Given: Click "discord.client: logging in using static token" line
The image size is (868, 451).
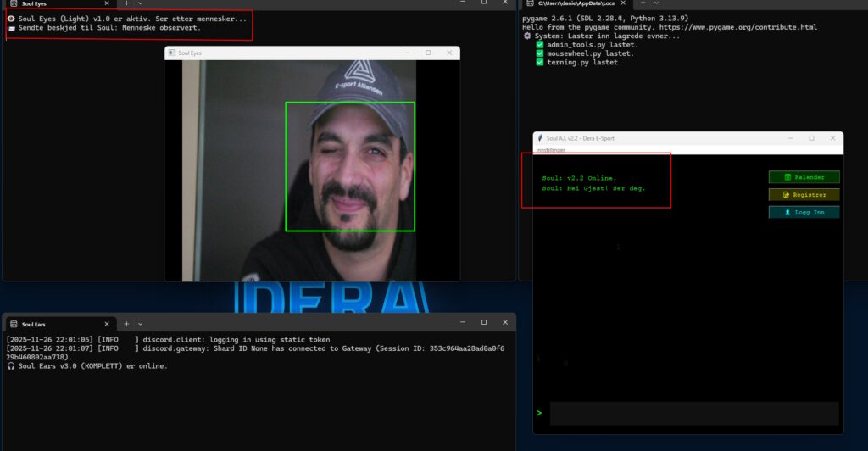Looking at the screenshot, I should click(236, 340).
